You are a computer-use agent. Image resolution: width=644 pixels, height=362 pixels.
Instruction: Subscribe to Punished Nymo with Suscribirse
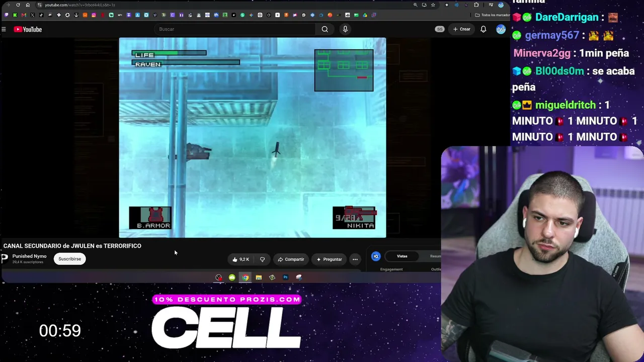69,259
